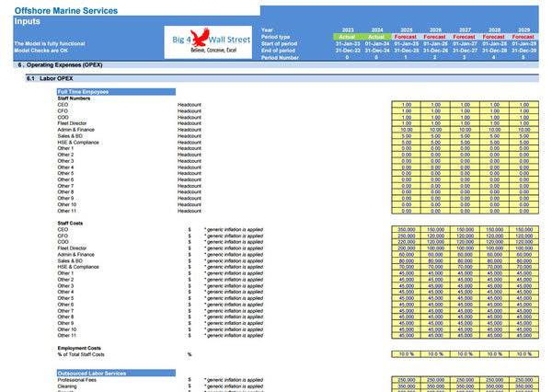The height and width of the screenshot is (392, 552).
Task: Select first Professional Fees 250,000 cell
Action: [x=406, y=379]
